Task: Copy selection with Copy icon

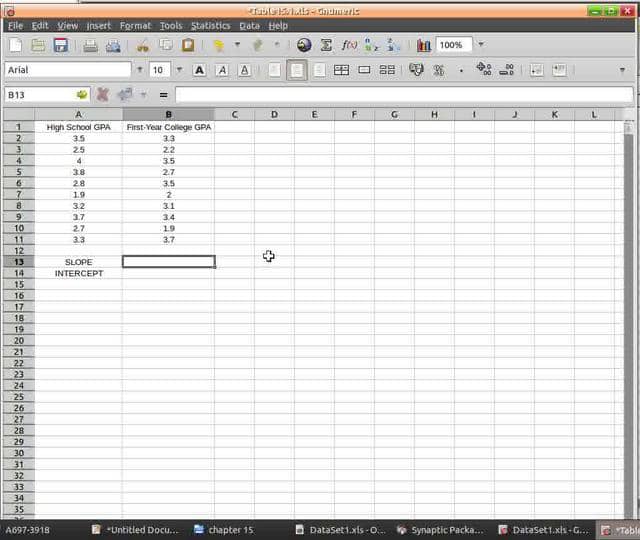Action: point(165,45)
